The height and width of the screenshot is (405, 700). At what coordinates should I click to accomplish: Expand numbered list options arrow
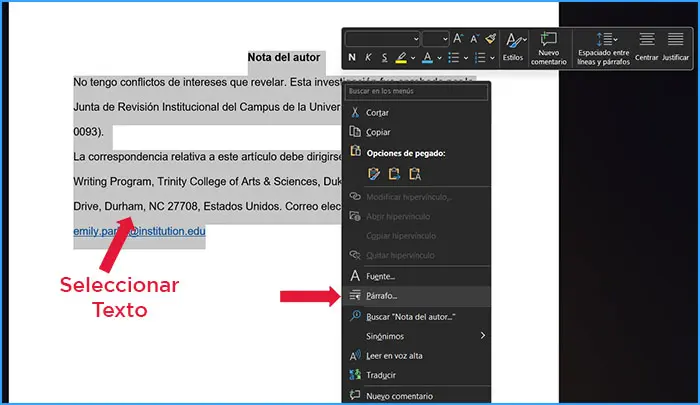[492, 58]
